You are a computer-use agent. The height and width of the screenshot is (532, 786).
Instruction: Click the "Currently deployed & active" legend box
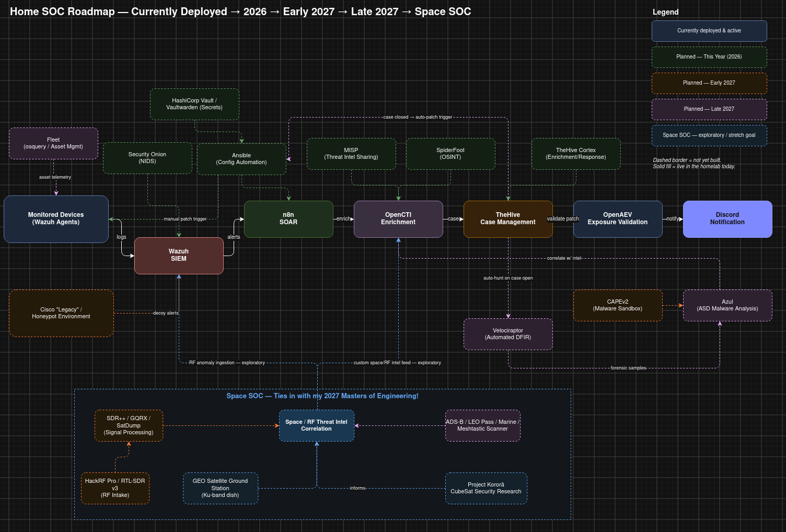[709, 31]
